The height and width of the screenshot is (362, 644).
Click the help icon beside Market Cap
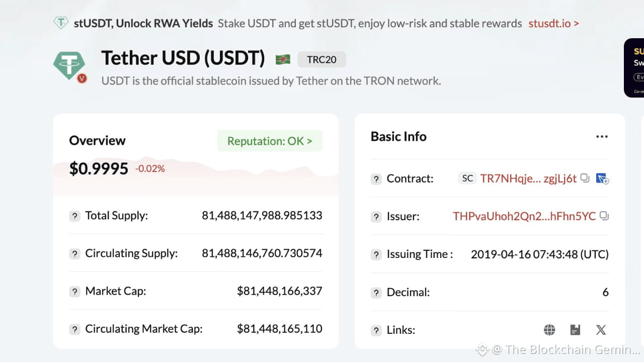click(74, 291)
